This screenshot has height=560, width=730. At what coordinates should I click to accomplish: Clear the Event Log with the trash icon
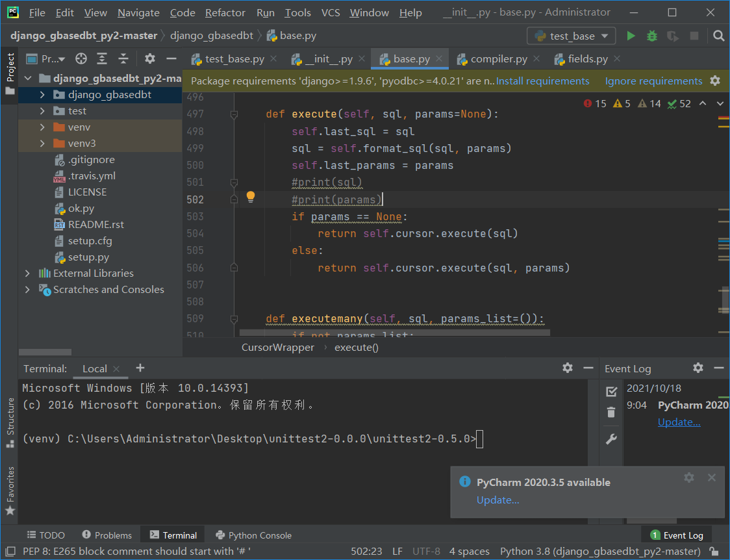(x=610, y=412)
